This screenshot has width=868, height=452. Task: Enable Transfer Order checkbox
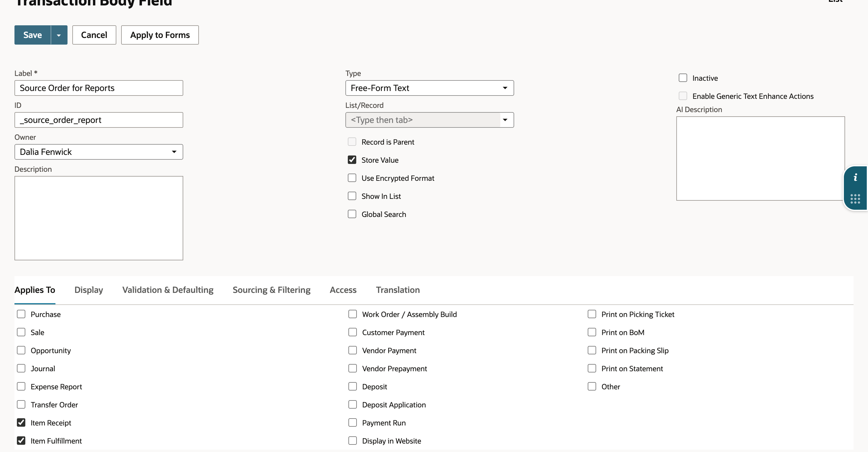21,404
